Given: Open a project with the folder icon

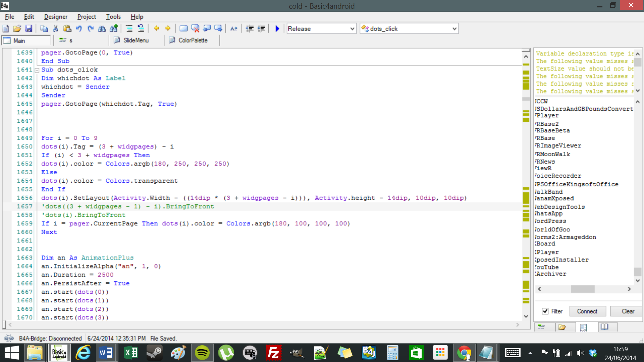Looking at the screenshot, I should point(17,28).
